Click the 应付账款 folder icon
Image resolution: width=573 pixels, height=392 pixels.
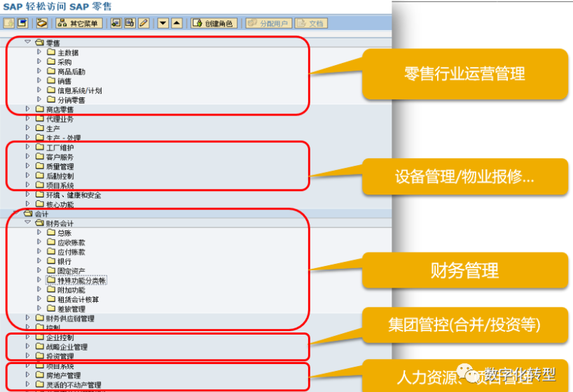tap(51, 251)
